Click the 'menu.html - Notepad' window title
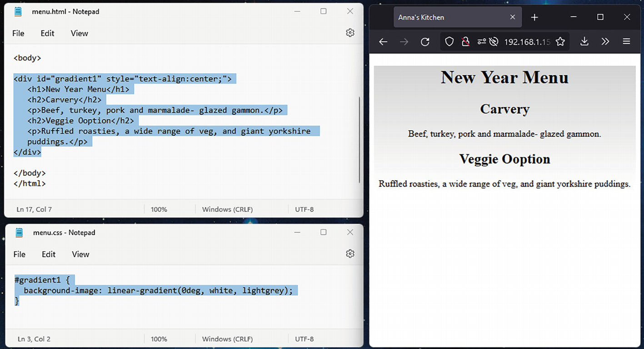The width and height of the screenshot is (644, 349). pos(65,12)
